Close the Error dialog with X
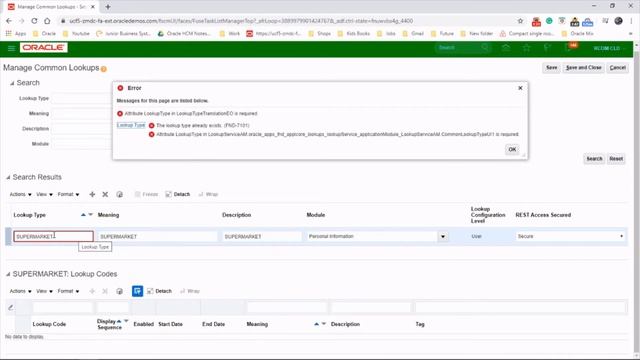Image resolution: width=640 pixels, height=360 pixels. (520, 88)
